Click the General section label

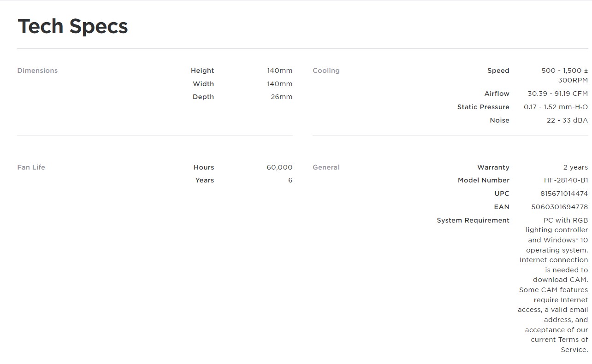(326, 167)
